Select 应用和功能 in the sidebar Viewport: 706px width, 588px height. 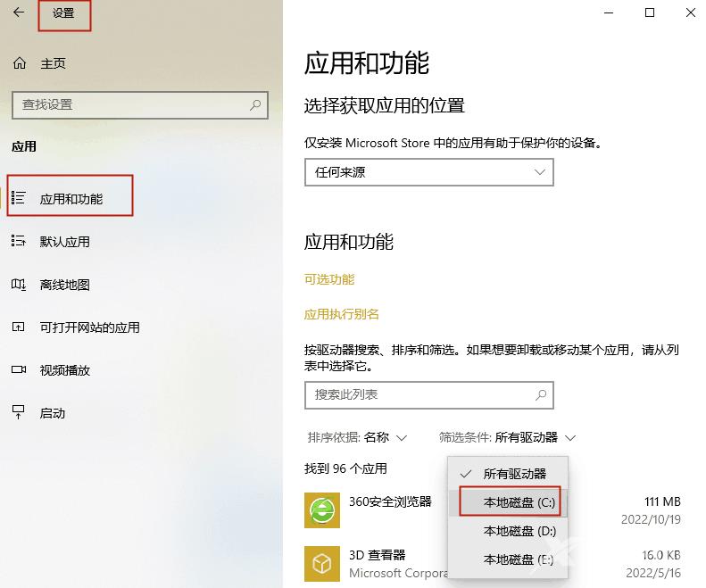pos(71,199)
